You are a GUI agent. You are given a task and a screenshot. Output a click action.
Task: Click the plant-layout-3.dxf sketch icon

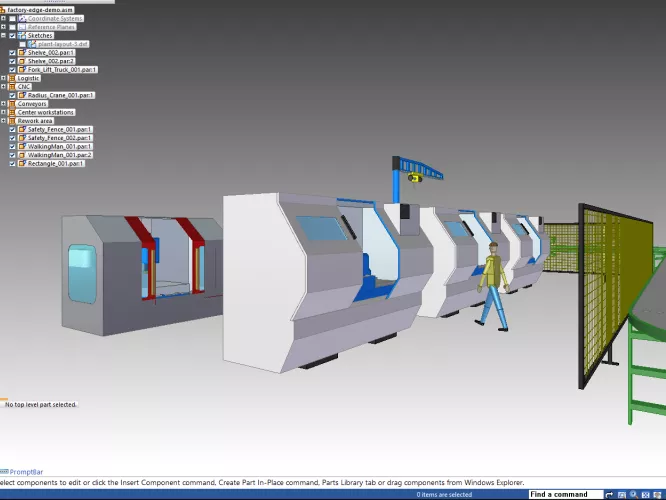pos(32,44)
